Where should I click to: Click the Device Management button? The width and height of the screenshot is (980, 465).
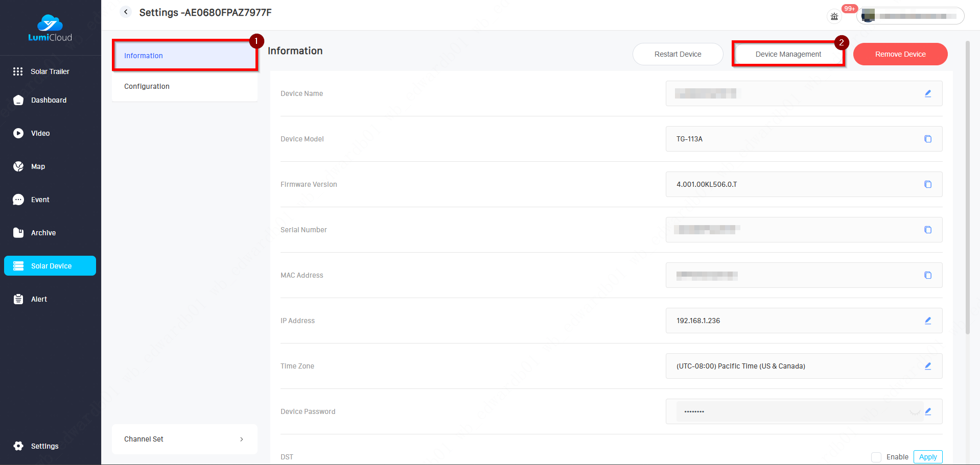pyautogui.click(x=788, y=54)
